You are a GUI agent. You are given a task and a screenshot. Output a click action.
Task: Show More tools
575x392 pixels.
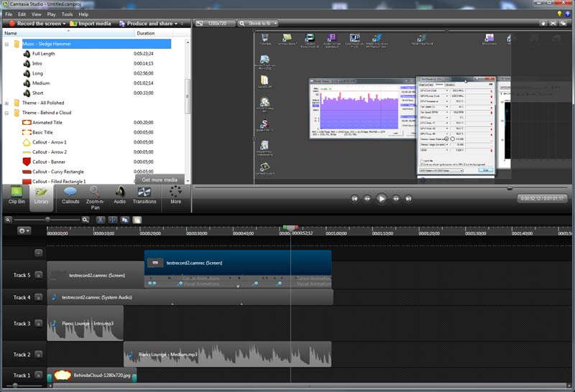pyautogui.click(x=175, y=195)
